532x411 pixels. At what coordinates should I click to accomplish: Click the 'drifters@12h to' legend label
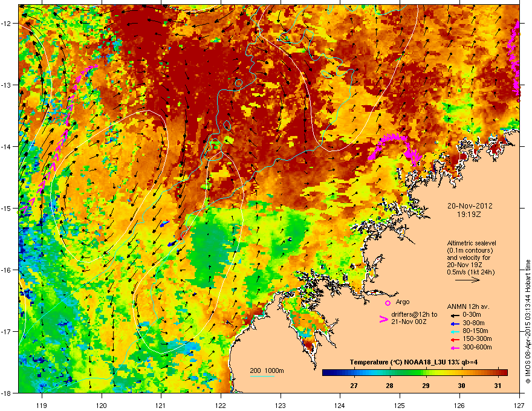414,314
